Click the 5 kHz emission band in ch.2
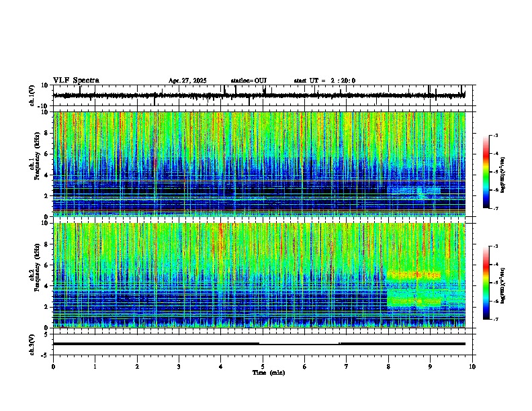 point(414,275)
